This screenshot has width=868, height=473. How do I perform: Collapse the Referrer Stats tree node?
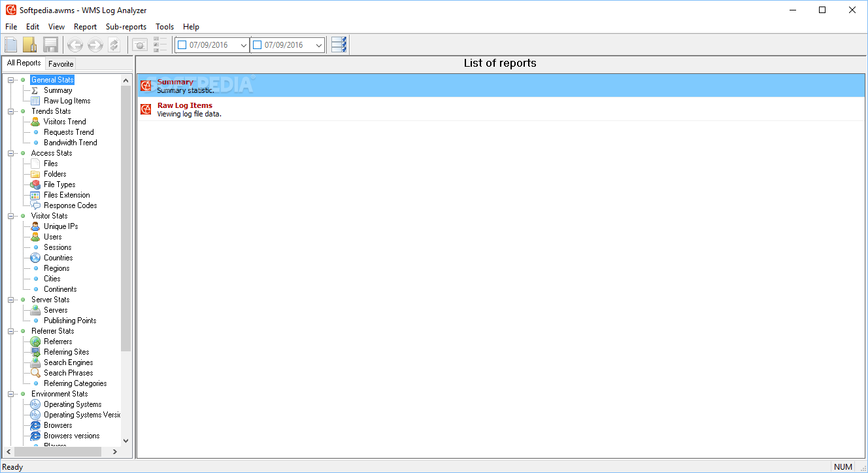pos(10,331)
